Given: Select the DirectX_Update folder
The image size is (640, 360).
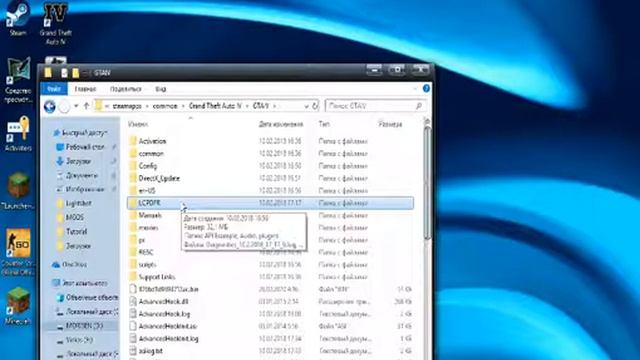Looking at the screenshot, I should click(x=270, y=178).
